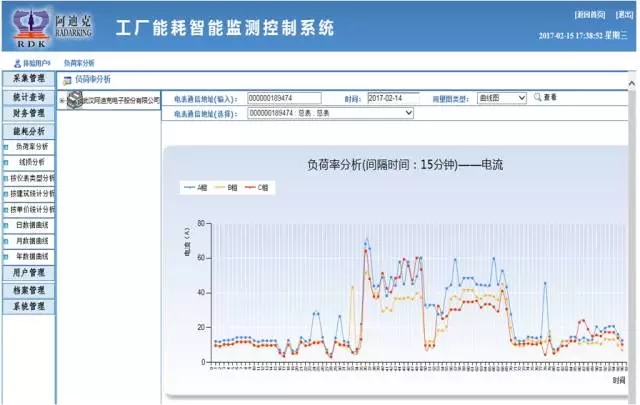Toggle the C相 series in chart legend
This screenshot has width=640, height=405.
258,187
